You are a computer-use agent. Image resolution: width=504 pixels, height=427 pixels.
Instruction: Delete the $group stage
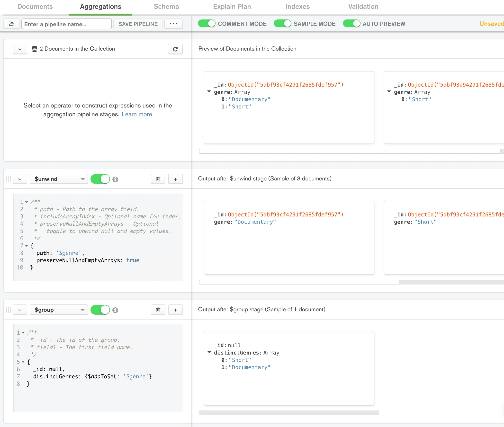coord(158,310)
